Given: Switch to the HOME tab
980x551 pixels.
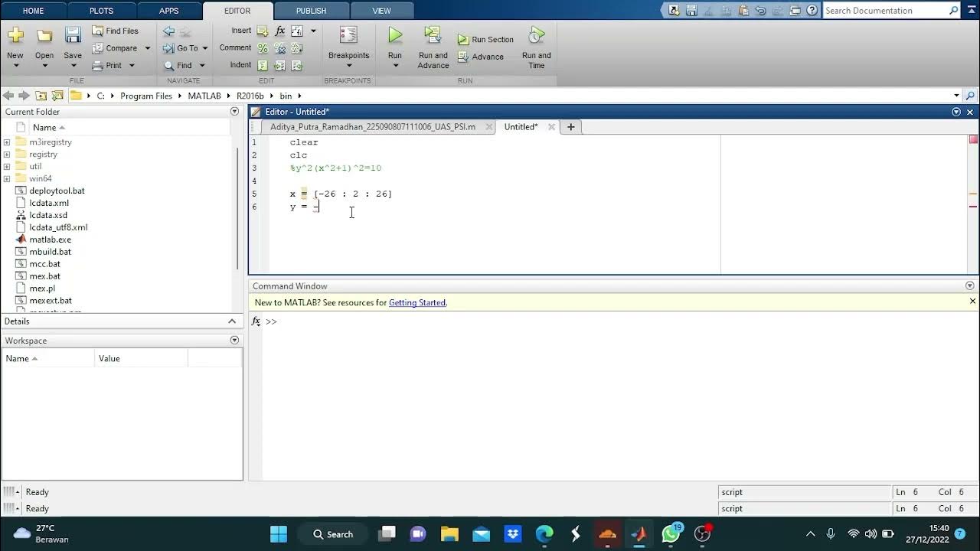Looking at the screenshot, I should click(x=33, y=11).
